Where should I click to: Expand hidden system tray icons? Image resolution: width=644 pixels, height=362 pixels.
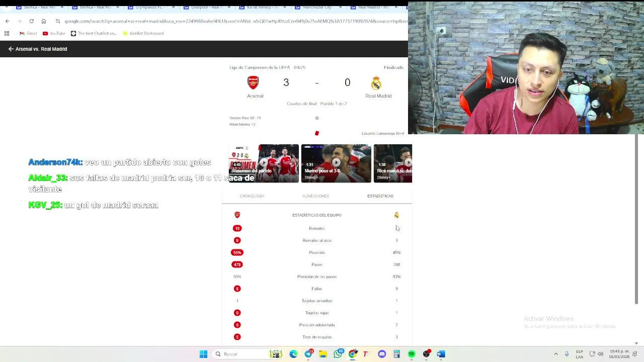coord(556,354)
